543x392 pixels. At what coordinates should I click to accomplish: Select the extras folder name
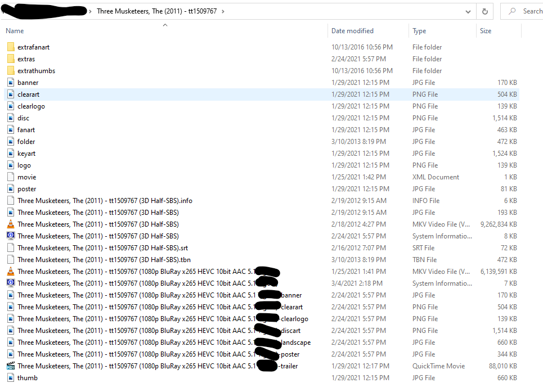(x=26, y=59)
